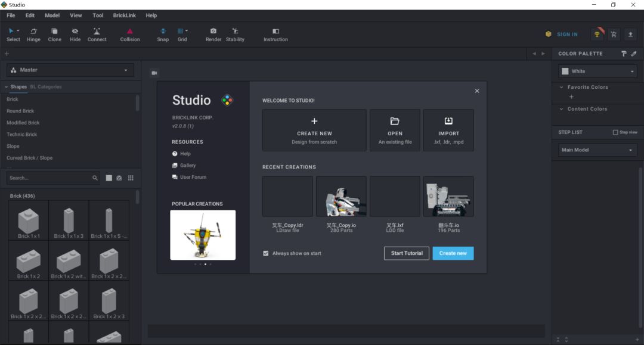Open the Main Model dropdown

[x=597, y=150]
